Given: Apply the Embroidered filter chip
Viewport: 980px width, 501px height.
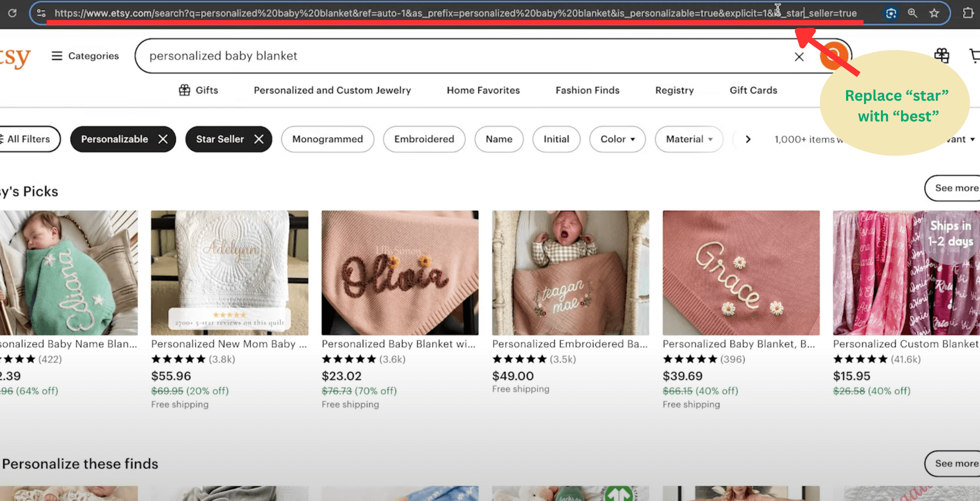Looking at the screenshot, I should (424, 139).
